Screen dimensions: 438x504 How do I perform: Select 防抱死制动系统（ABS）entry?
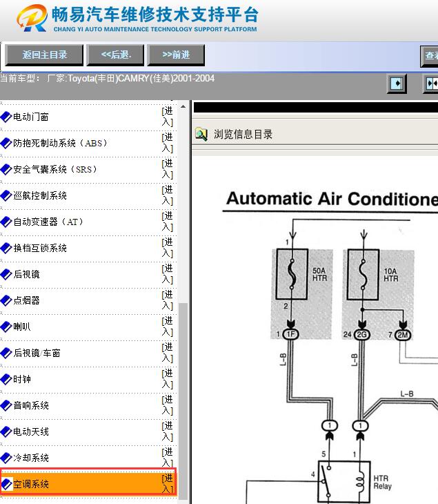(x=60, y=143)
